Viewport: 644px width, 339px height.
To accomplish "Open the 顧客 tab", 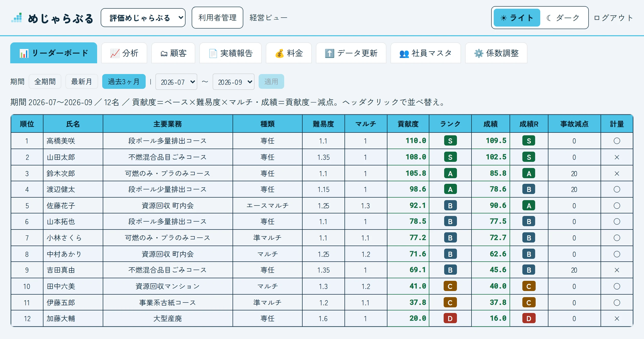I will (173, 53).
